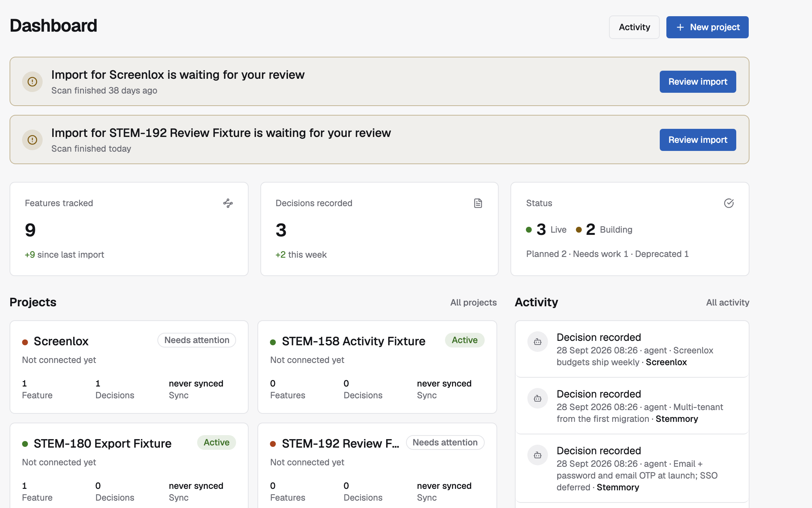Review import for Screenlox
The width and height of the screenshot is (812, 508).
pyautogui.click(x=698, y=82)
